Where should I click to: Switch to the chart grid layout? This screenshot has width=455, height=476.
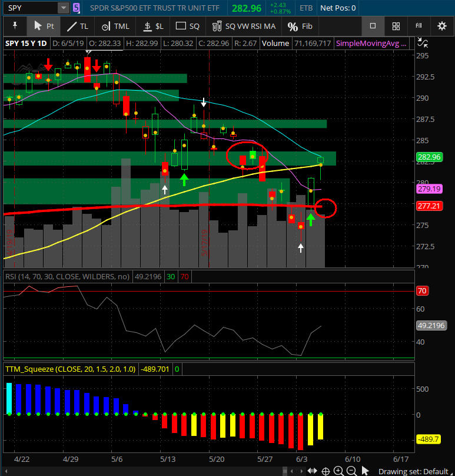[x=396, y=26]
